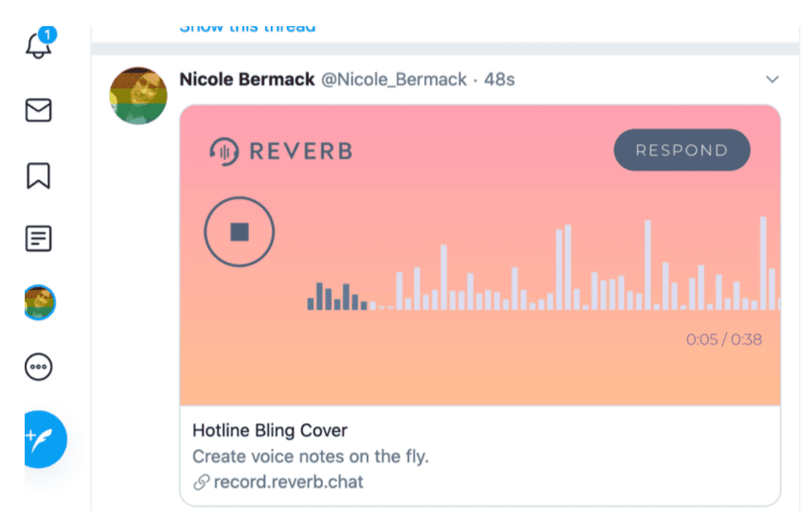The image size is (812, 511).
Task: Open the More options circle icon
Action: 38,367
